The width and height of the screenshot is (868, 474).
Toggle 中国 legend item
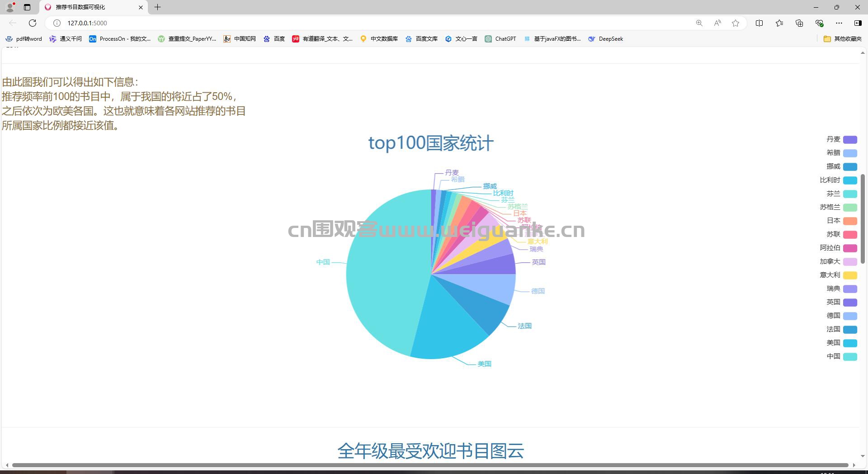click(x=842, y=356)
